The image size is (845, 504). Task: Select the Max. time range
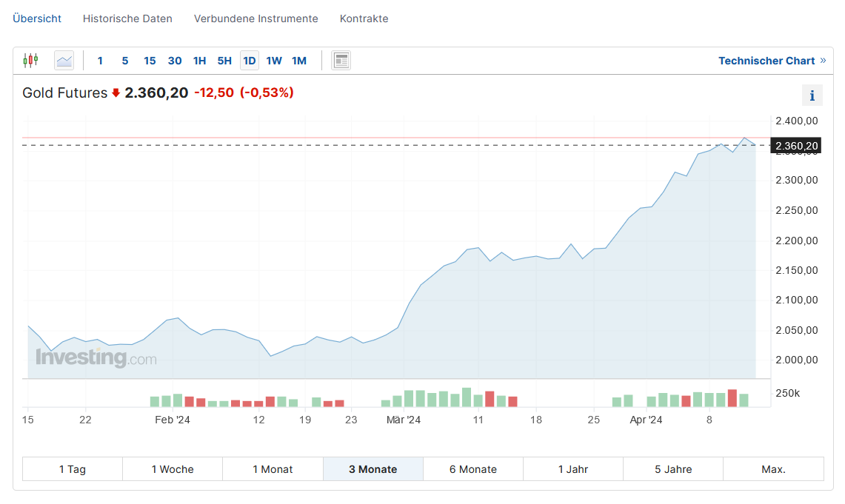click(773, 469)
